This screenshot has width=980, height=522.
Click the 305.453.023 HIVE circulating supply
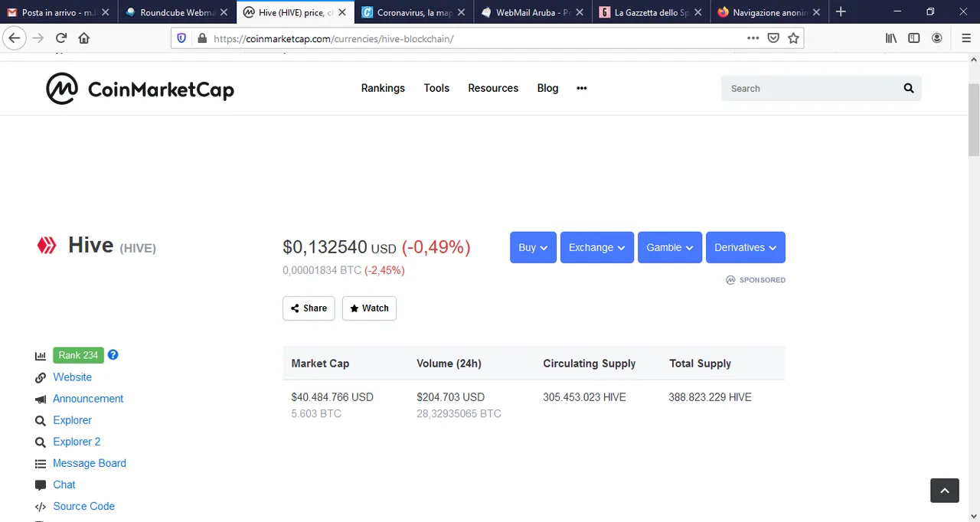click(584, 397)
